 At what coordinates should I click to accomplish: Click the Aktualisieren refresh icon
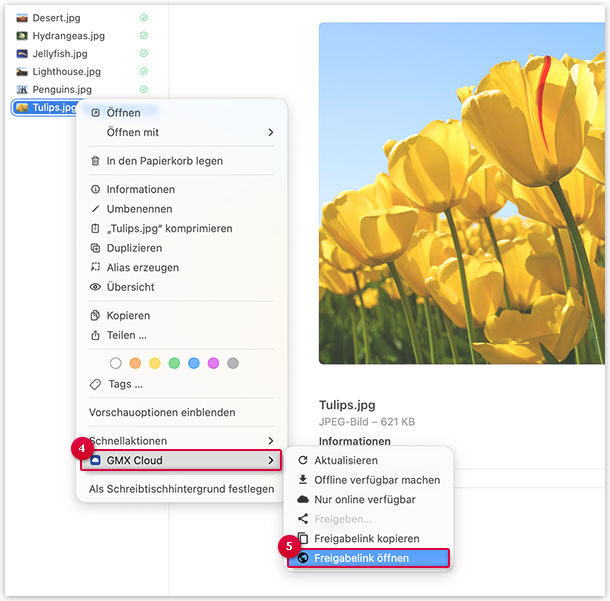[x=303, y=461]
